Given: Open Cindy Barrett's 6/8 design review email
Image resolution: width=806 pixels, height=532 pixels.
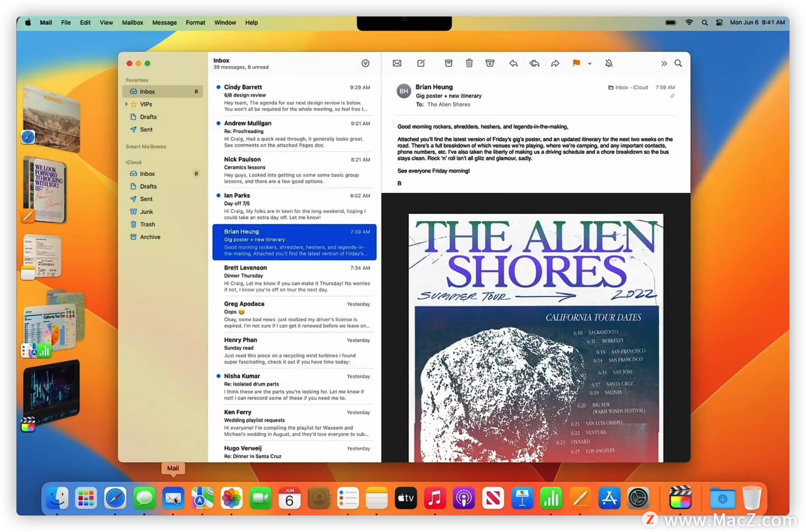Looking at the screenshot, I should [294, 98].
